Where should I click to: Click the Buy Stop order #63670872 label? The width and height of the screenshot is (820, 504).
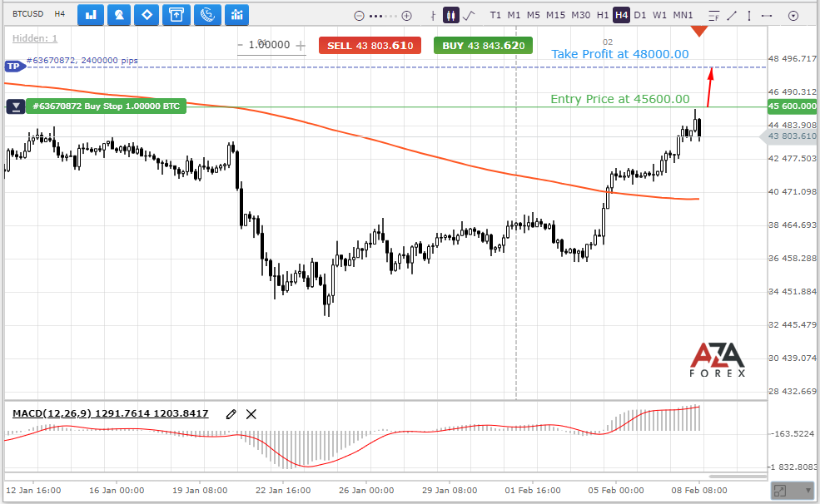coord(107,106)
